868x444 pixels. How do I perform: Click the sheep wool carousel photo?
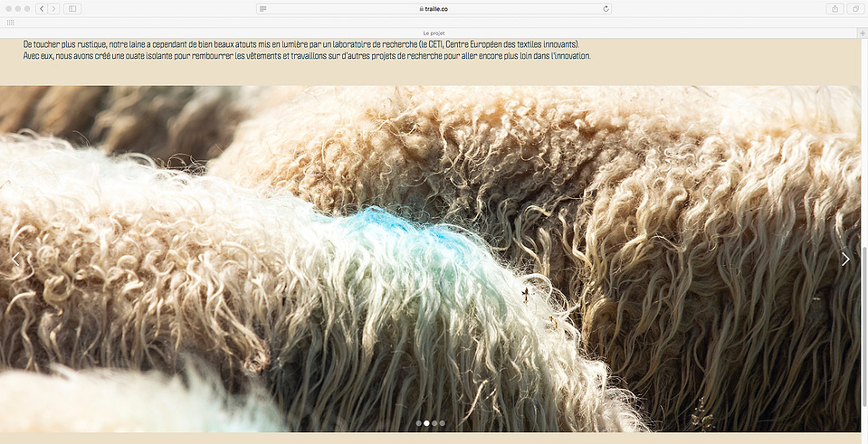[x=430, y=259]
